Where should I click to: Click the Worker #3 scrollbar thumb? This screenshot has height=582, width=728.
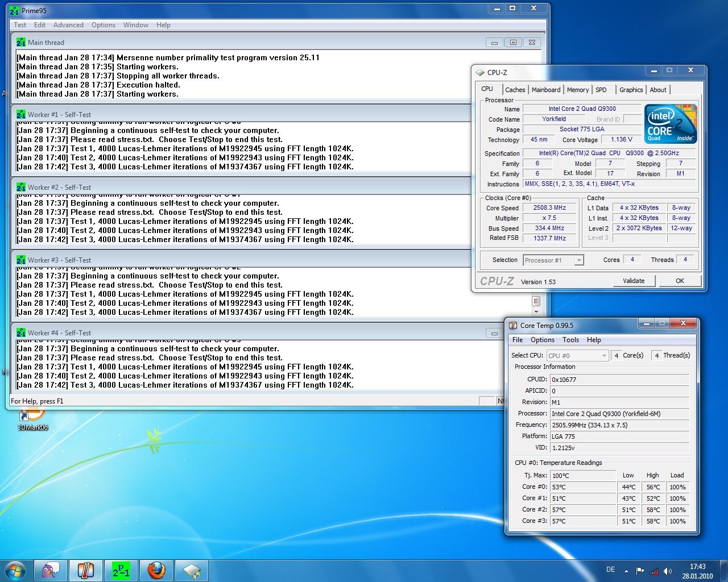pyautogui.click(x=536, y=301)
